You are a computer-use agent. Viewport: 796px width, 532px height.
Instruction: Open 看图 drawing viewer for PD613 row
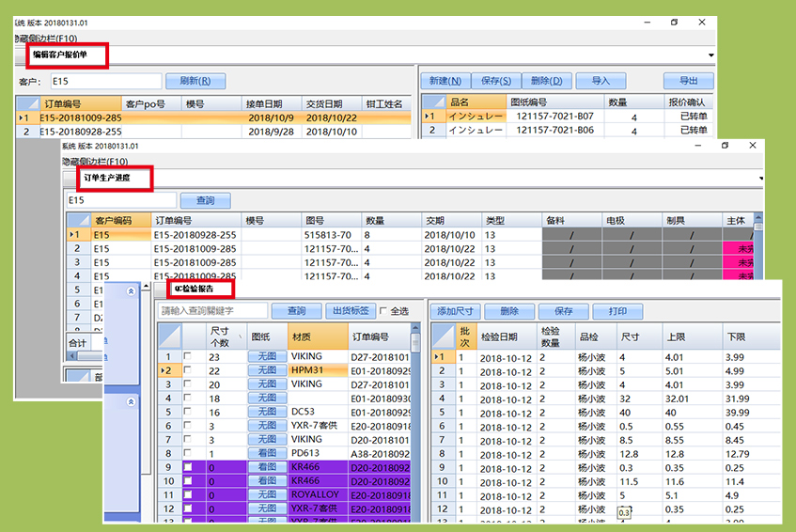266,453
